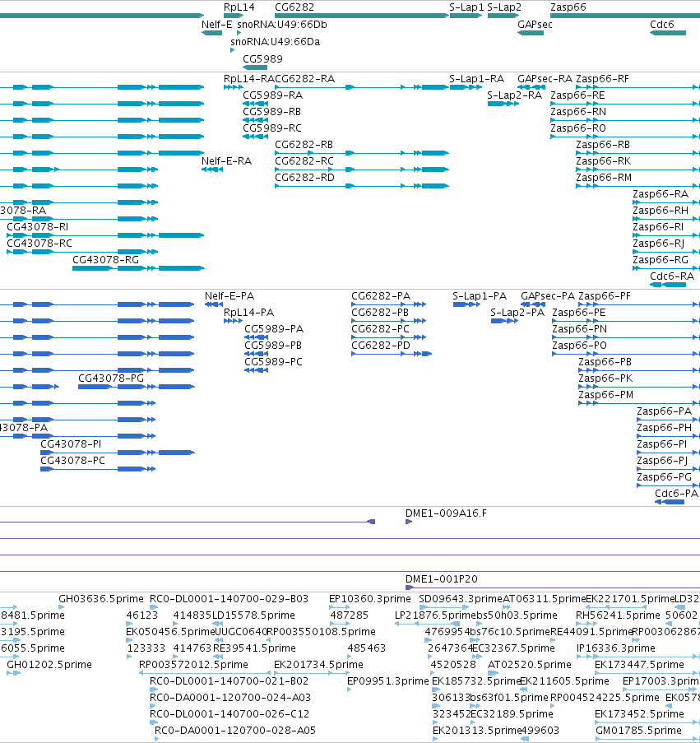The width and height of the screenshot is (700, 743).
Task: Select transcript CG6282-RC
Action: click(304, 161)
